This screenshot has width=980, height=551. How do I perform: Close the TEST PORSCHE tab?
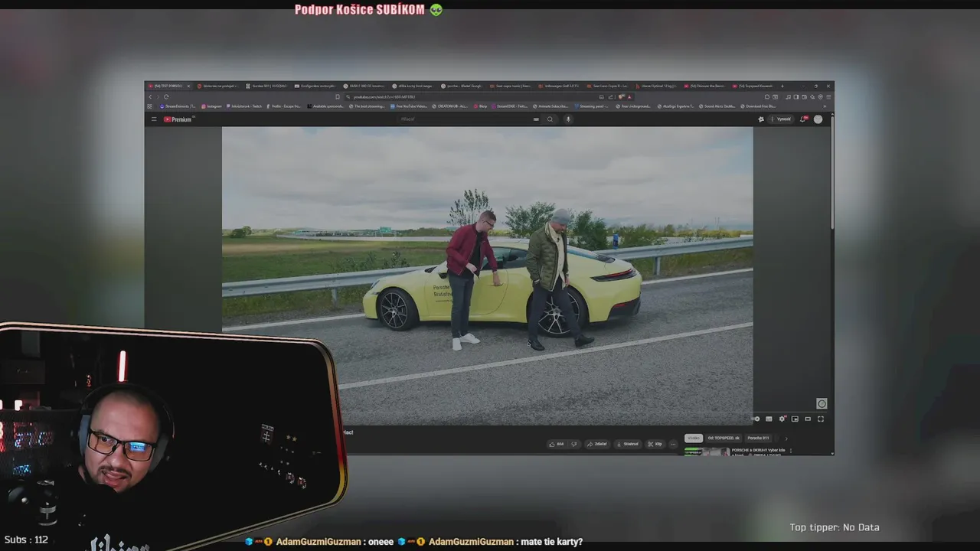tap(188, 86)
